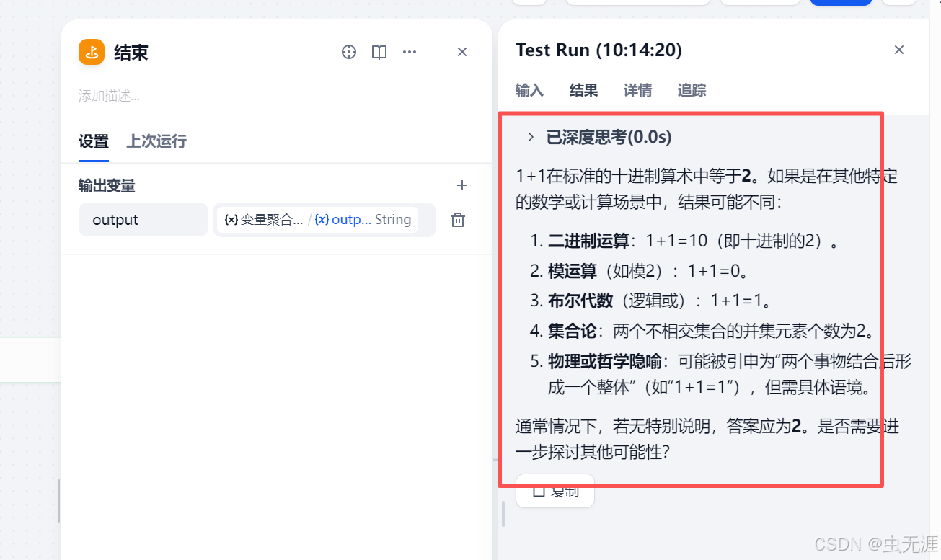The height and width of the screenshot is (560, 941).
Task: Click the orange 结束 node icon
Action: (90, 52)
